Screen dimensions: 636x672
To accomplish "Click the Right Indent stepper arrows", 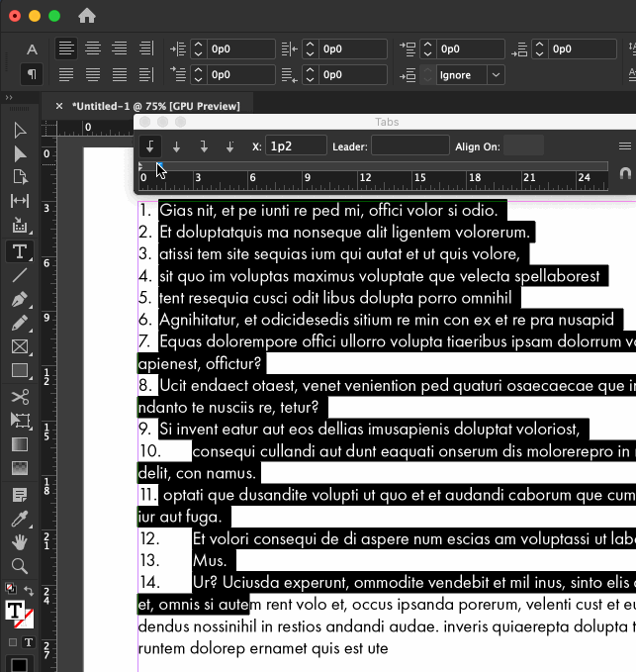I will 310,48.
